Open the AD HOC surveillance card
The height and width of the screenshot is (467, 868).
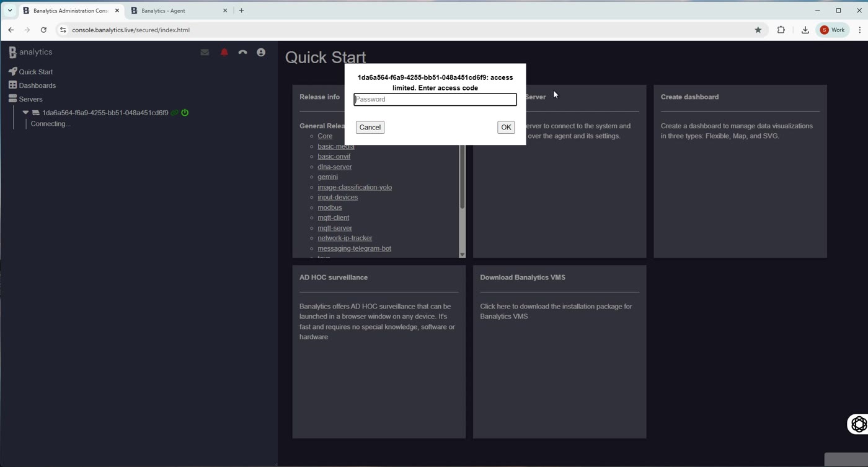coord(379,352)
